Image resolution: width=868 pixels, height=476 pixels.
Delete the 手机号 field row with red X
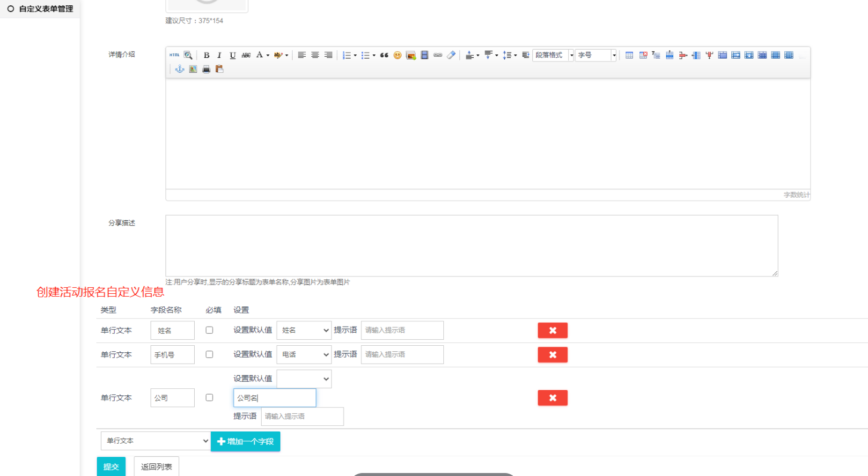pos(553,355)
